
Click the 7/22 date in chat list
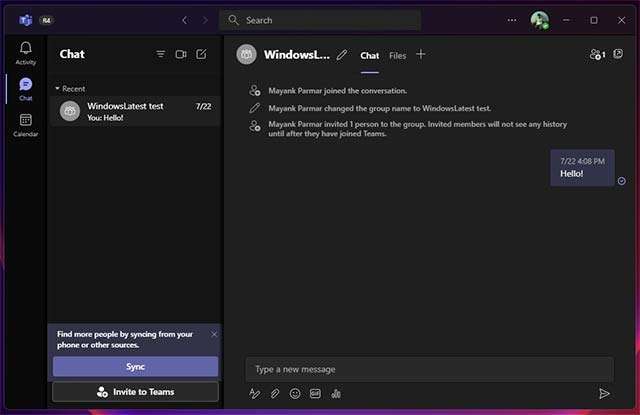click(203, 107)
